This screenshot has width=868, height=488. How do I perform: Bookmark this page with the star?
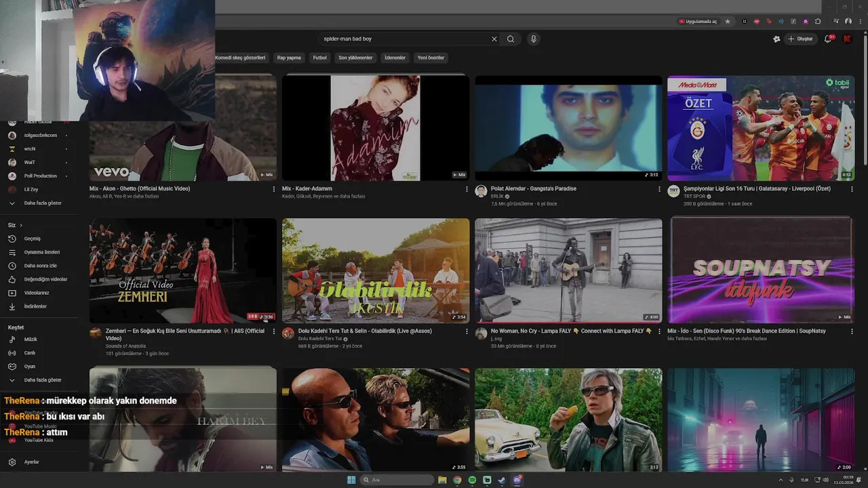(728, 21)
